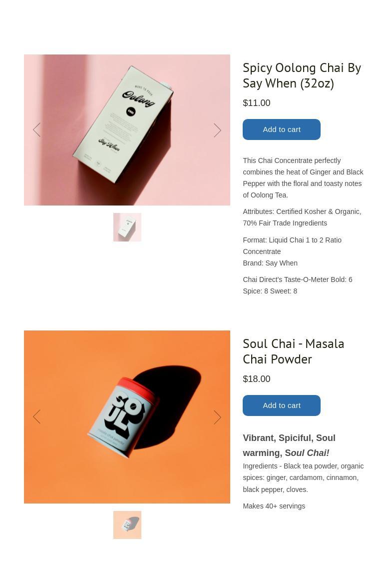392x564 pixels.
Task: Go to previous Soul Chai product image
Action: 36,417
